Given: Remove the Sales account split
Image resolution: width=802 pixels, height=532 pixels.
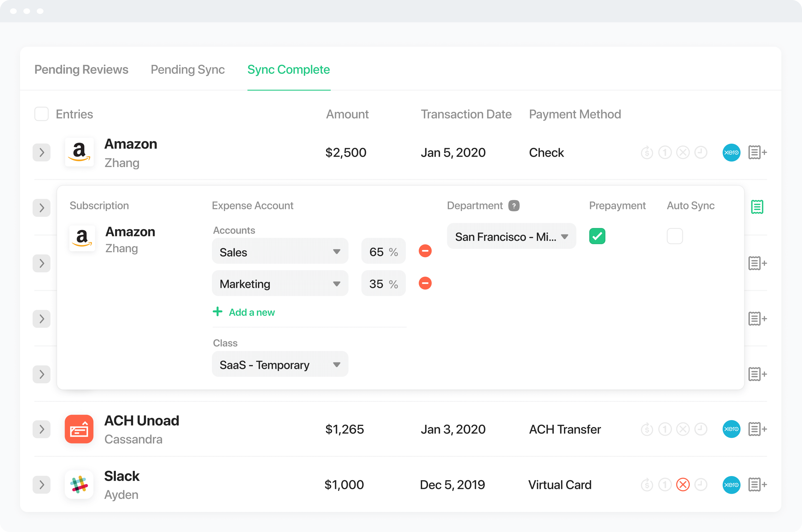Looking at the screenshot, I should point(425,251).
